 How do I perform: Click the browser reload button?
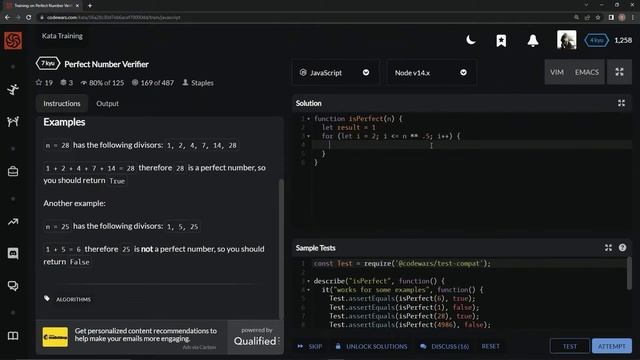28,17
